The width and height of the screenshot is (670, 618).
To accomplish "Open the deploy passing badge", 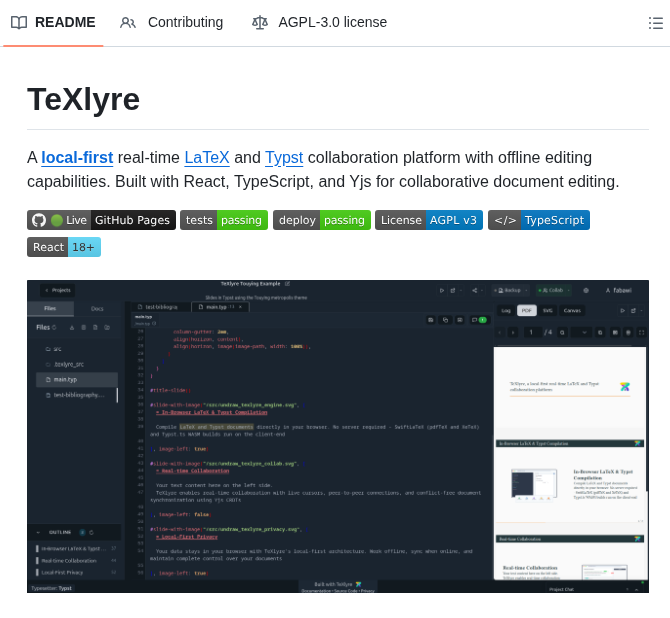I will tap(321, 220).
